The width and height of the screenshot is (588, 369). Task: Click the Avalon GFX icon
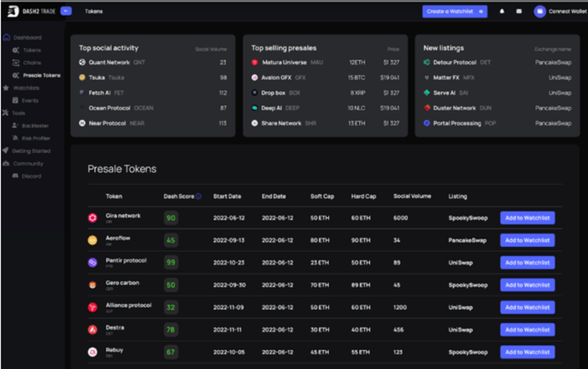[255, 77]
